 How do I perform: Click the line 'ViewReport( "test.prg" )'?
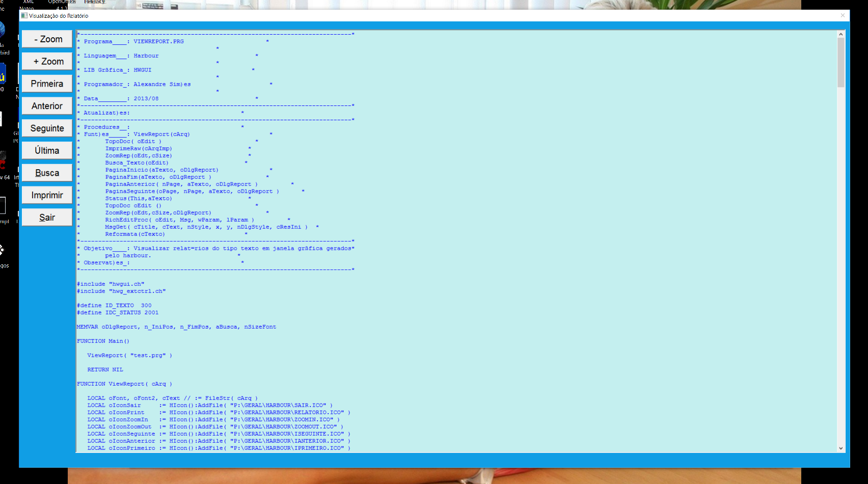(130, 356)
